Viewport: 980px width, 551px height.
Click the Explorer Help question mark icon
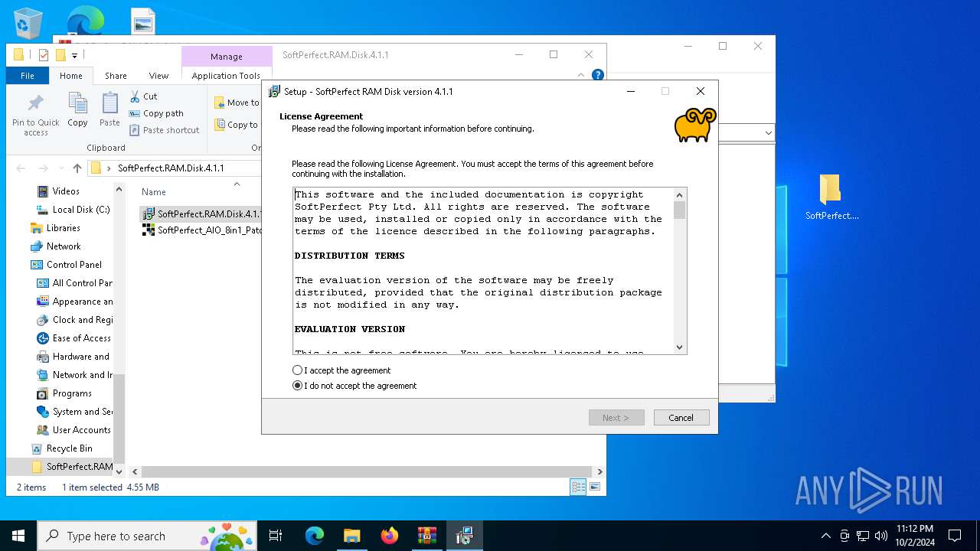[598, 75]
